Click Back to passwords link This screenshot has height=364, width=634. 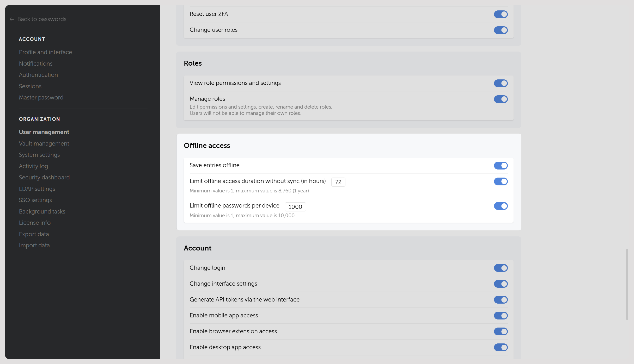(42, 19)
